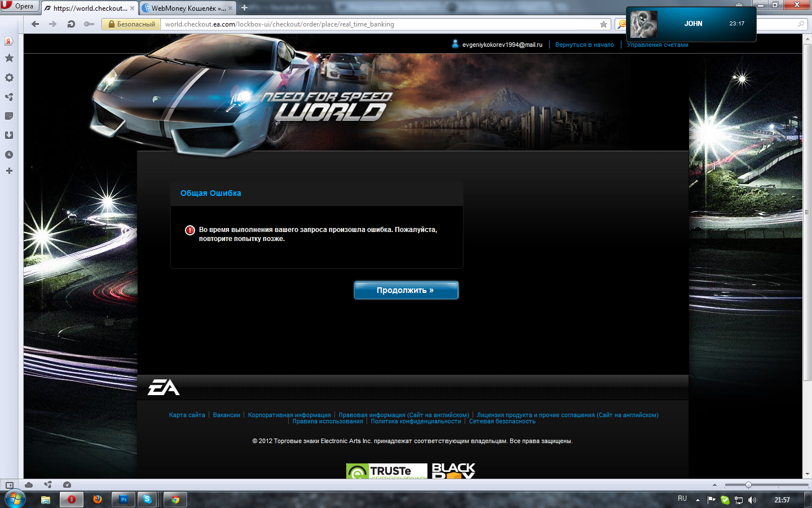Open the gear sidebar panel

click(9, 78)
